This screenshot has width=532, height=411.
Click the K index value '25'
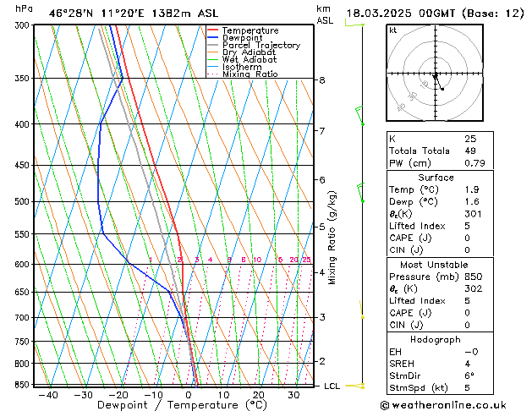pyautogui.click(x=470, y=139)
